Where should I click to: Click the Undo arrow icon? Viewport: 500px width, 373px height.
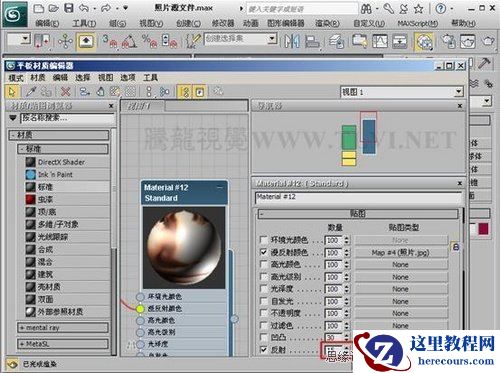[x=83, y=8]
